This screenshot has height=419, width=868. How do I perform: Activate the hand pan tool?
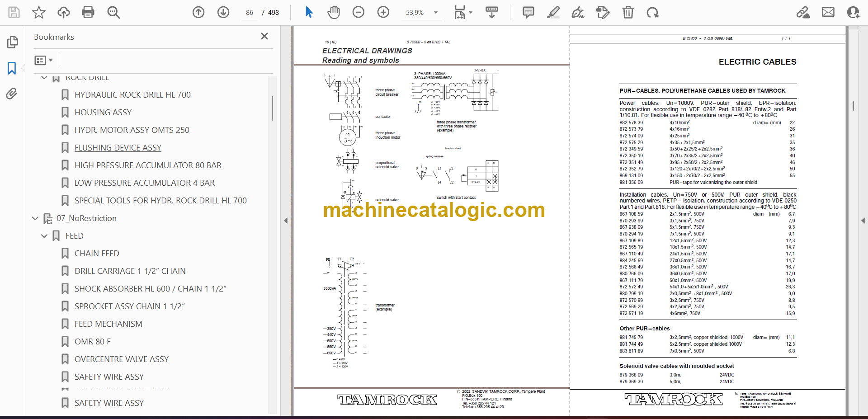(334, 12)
